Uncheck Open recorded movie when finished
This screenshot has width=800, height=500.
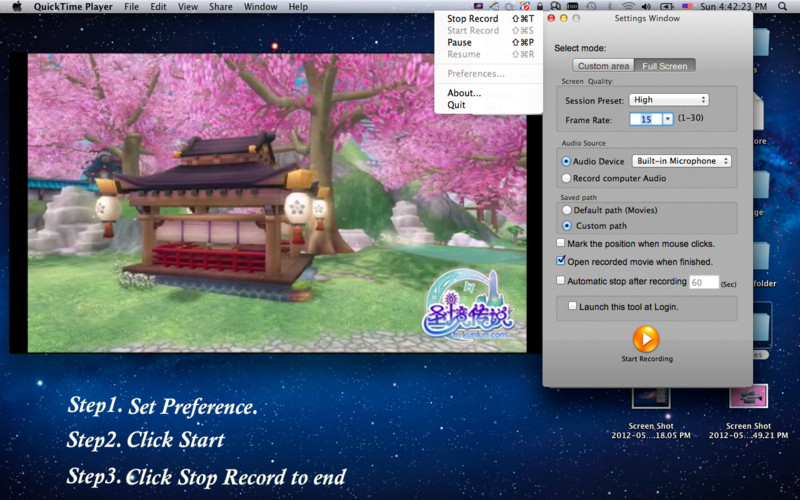[x=561, y=261]
